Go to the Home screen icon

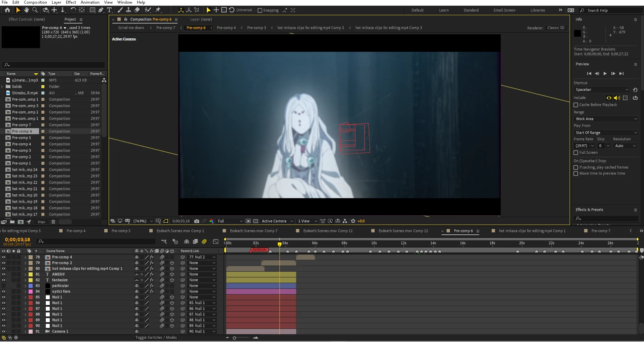7,10
